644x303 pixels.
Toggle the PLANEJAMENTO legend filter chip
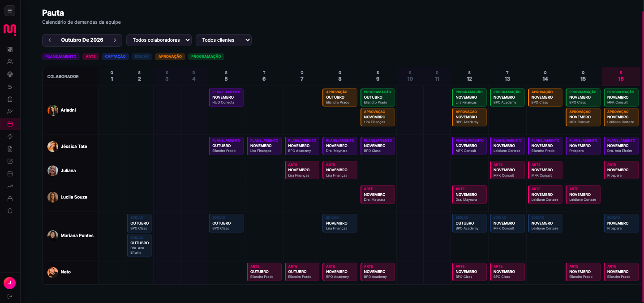tap(61, 57)
